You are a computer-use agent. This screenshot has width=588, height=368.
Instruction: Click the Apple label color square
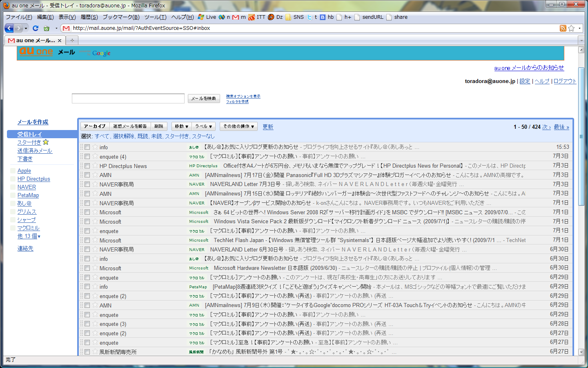pyautogui.click(x=13, y=171)
